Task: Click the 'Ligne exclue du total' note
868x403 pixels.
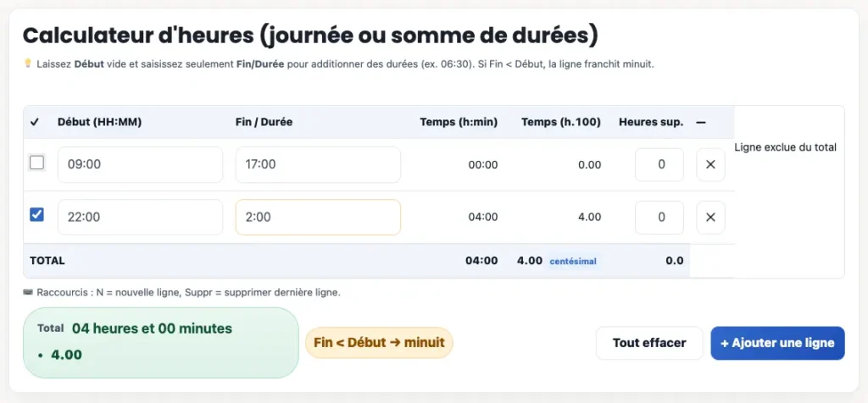Action: [x=785, y=147]
